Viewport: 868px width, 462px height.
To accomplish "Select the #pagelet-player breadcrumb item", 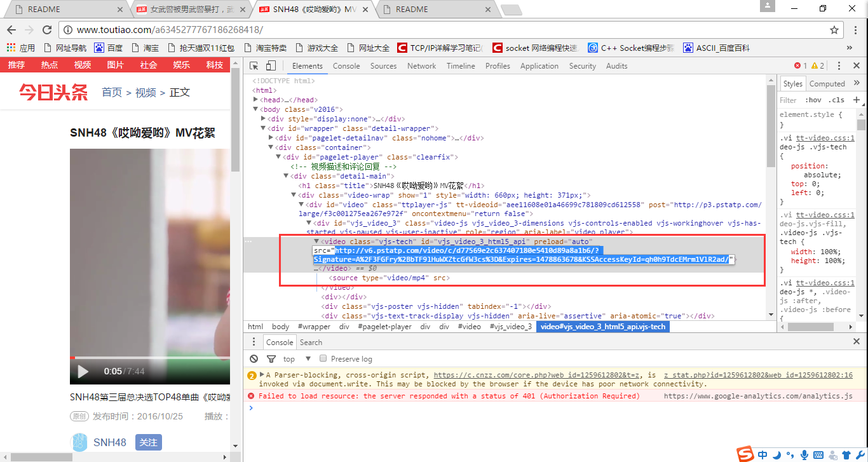I will click(384, 327).
